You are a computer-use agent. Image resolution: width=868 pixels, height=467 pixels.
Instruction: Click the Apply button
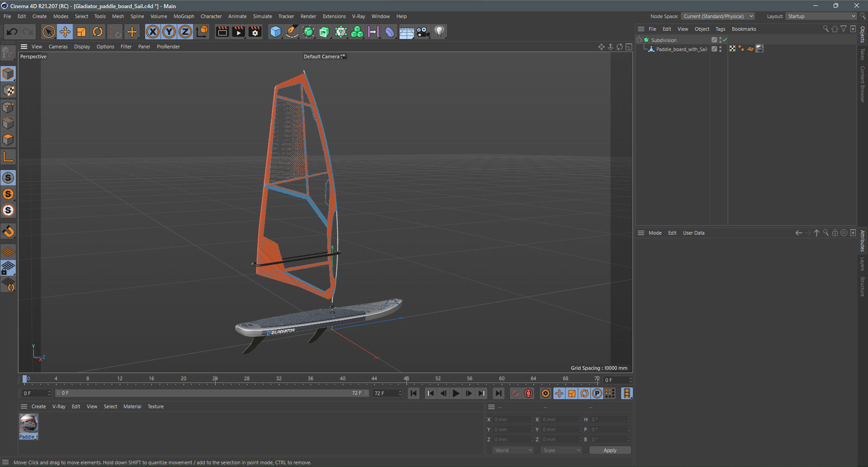tap(610, 450)
